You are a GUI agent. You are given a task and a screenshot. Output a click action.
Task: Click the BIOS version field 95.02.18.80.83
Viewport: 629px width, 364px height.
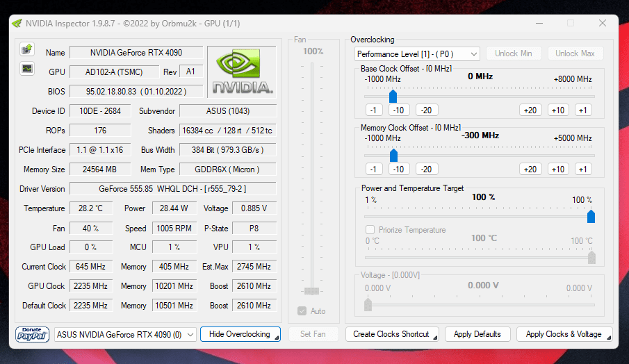(136, 92)
